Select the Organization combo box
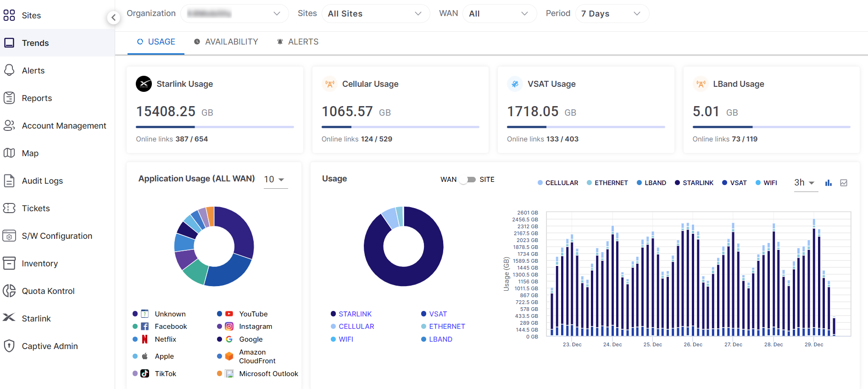 [x=234, y=14]
